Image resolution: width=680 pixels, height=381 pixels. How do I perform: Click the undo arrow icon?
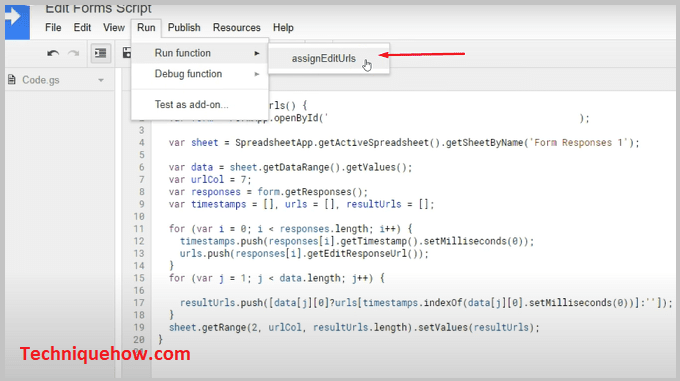tap(53, 53)
